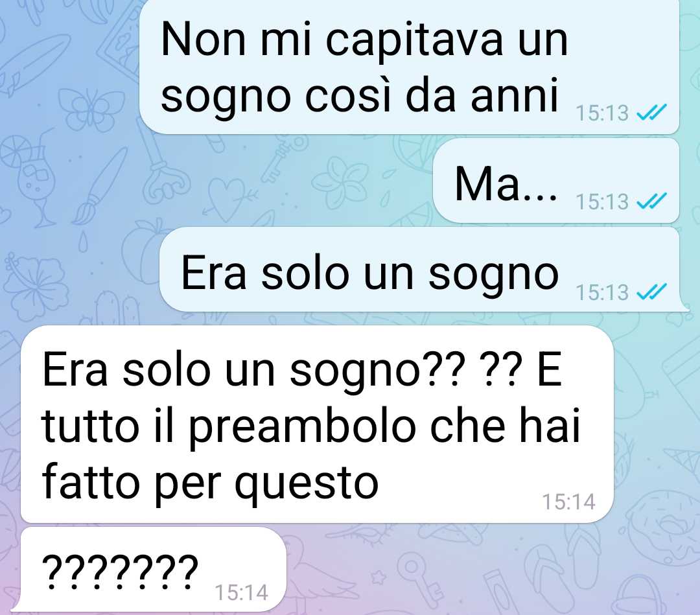
Task: Tap the key doodle near the bottom wallpaper
Action: pos(421,580)
